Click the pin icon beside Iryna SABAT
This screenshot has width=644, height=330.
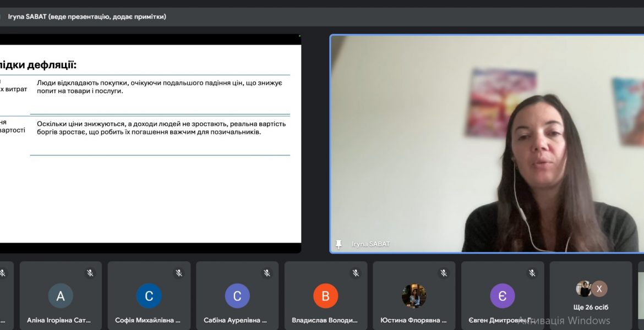pyautogui.click(x=339, y=244)
